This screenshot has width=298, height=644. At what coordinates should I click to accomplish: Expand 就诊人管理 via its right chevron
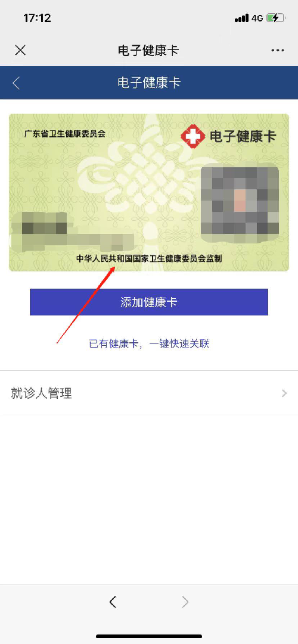coord(284,393)
